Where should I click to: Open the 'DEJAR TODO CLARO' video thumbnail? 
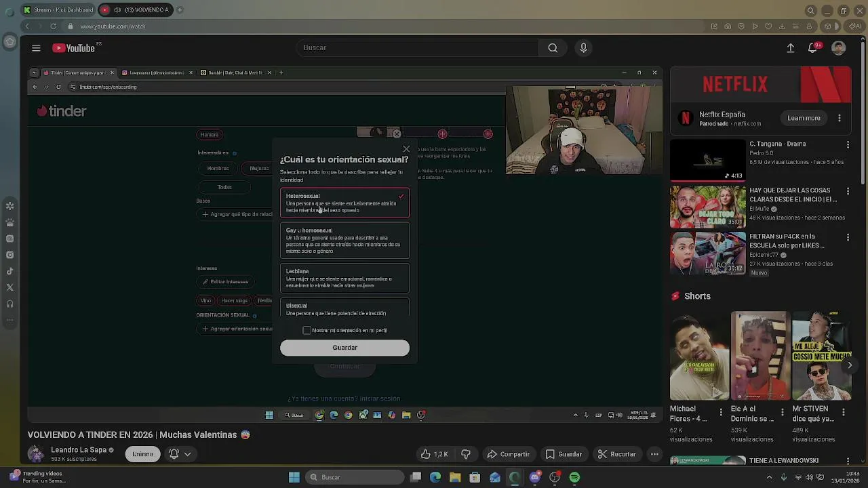pos(708,207)
